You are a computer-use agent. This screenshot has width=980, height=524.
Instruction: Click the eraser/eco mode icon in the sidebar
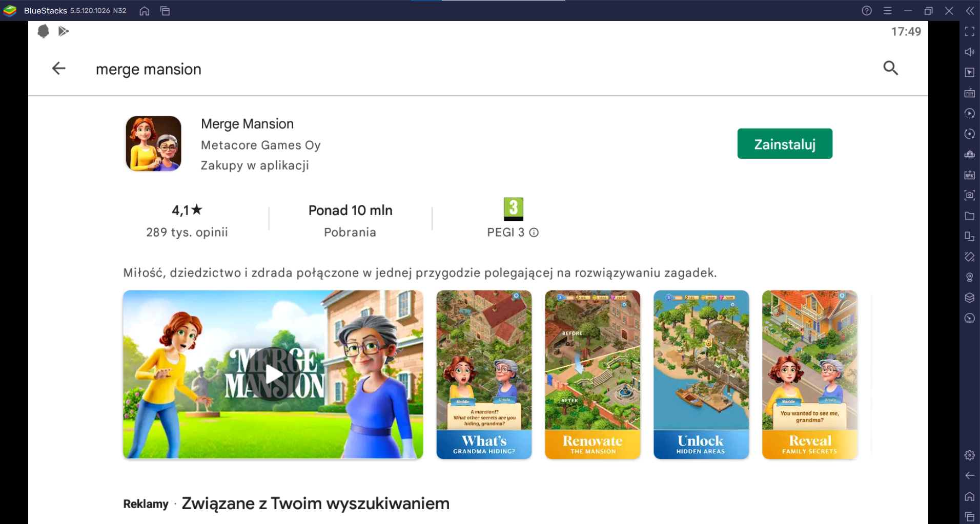click(970, 257)
